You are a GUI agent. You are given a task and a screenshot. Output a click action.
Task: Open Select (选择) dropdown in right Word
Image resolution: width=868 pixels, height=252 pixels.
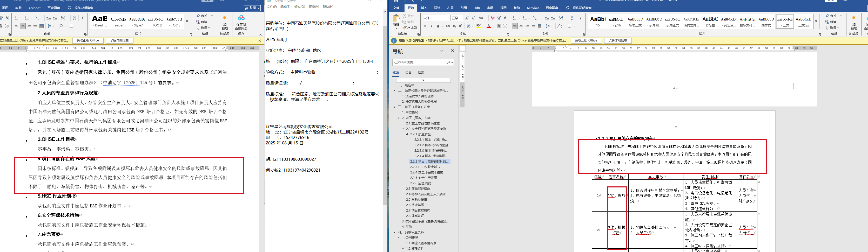tap(832, 28)
